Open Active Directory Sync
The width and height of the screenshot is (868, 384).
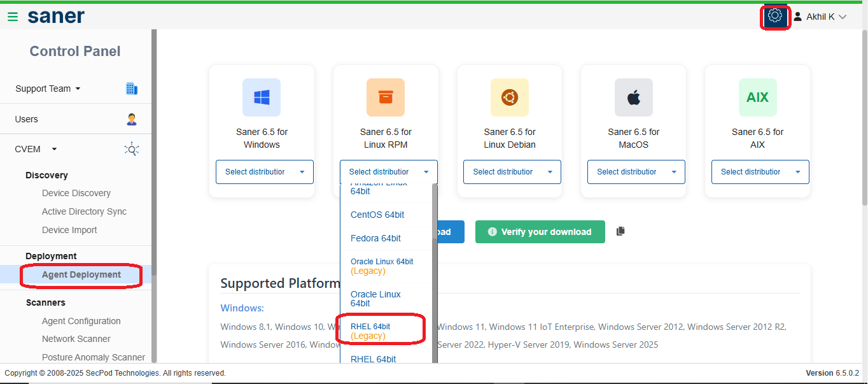(84, 211)
